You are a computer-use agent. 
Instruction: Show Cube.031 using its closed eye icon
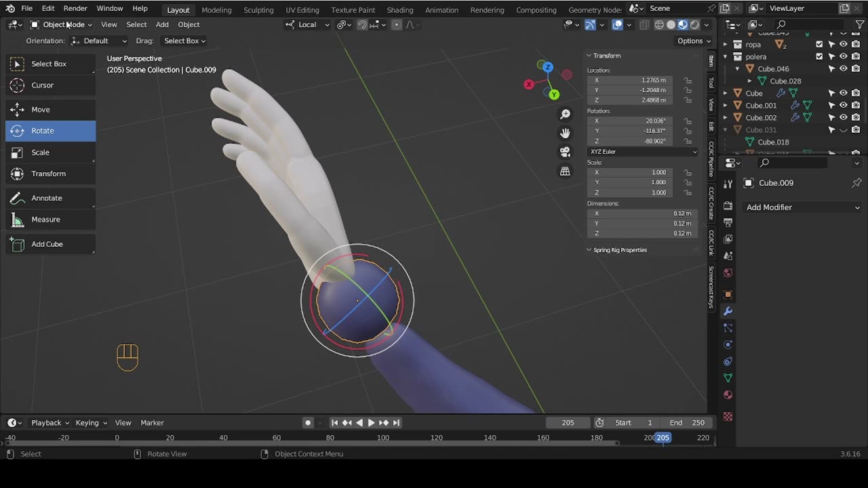[844, 130]
